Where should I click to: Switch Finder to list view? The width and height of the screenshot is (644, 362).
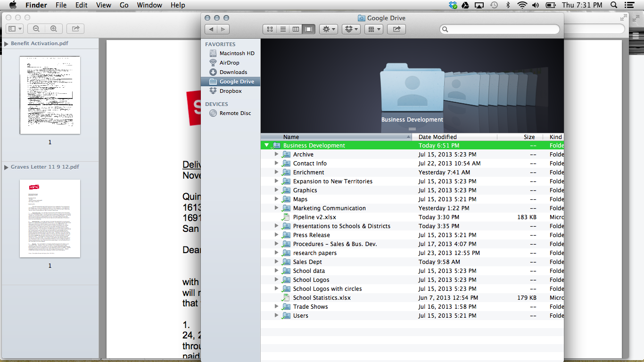click(x=283, y=29)
